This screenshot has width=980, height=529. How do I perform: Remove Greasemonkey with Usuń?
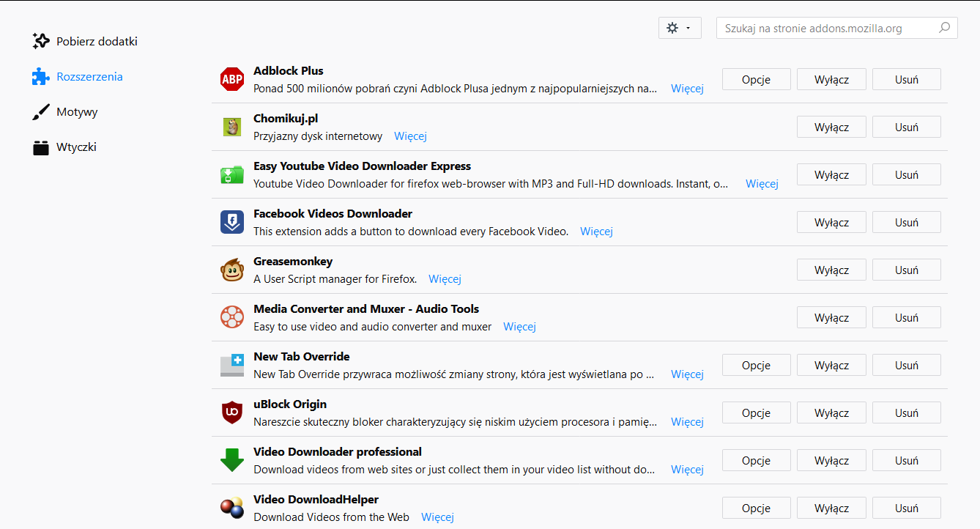906,270
